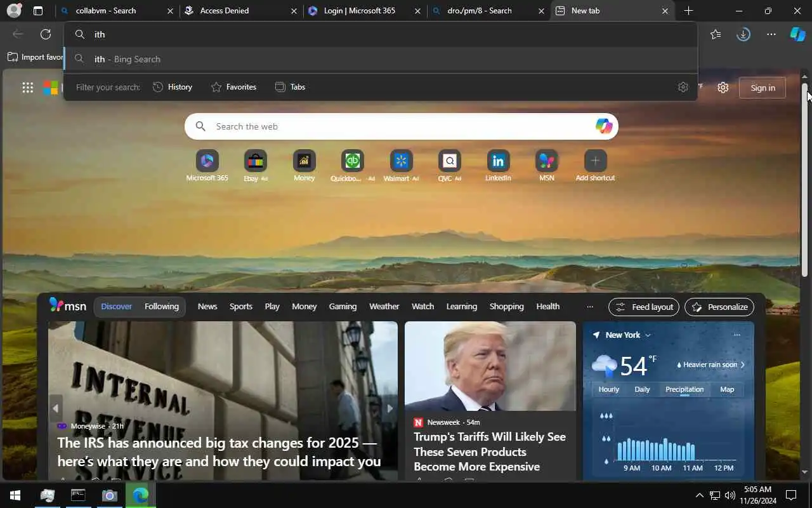Open the Ebay shortcut tile
This screenshot has height=508, width=812.
256,166
